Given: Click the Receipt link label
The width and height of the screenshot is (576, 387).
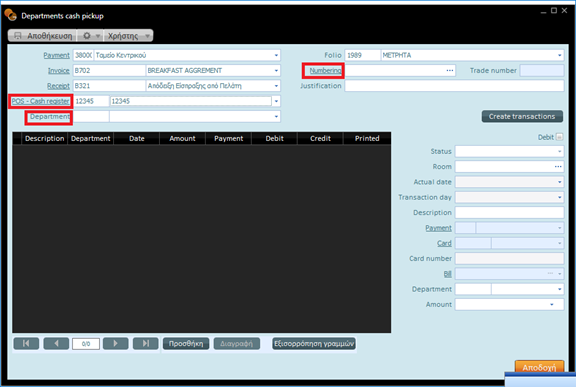Looking at the screenshot, I should click(58, 86).
